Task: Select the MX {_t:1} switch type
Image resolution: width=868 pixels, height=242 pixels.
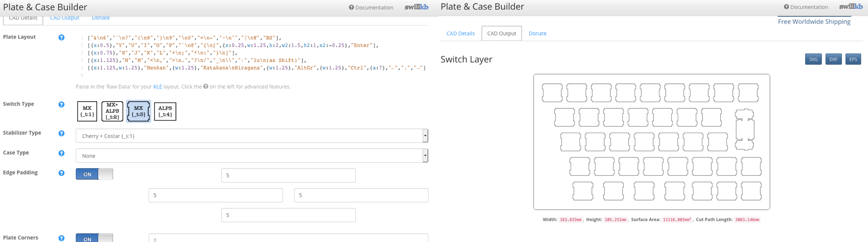Action: pos(87,111)
